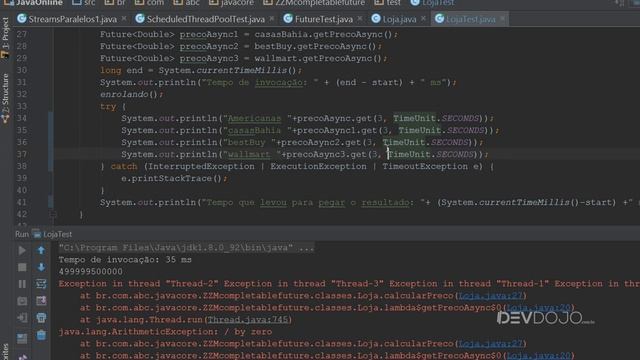Click the abc breadcrumb folder

[x=187, y=3]
